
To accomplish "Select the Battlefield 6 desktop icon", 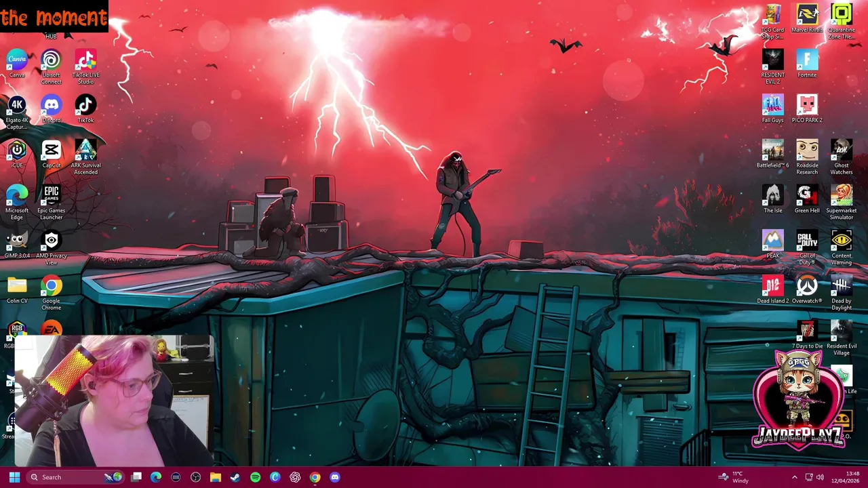I will (x=772, y=154).
